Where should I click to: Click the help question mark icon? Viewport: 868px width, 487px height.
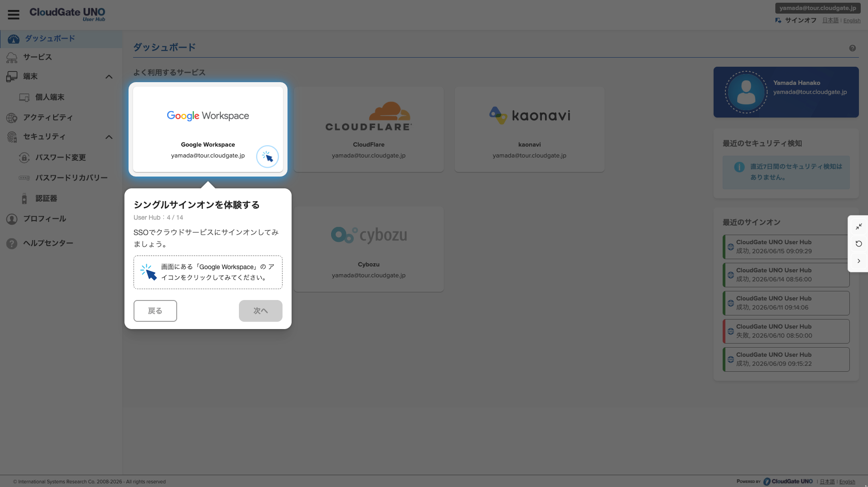coord(852,48)
